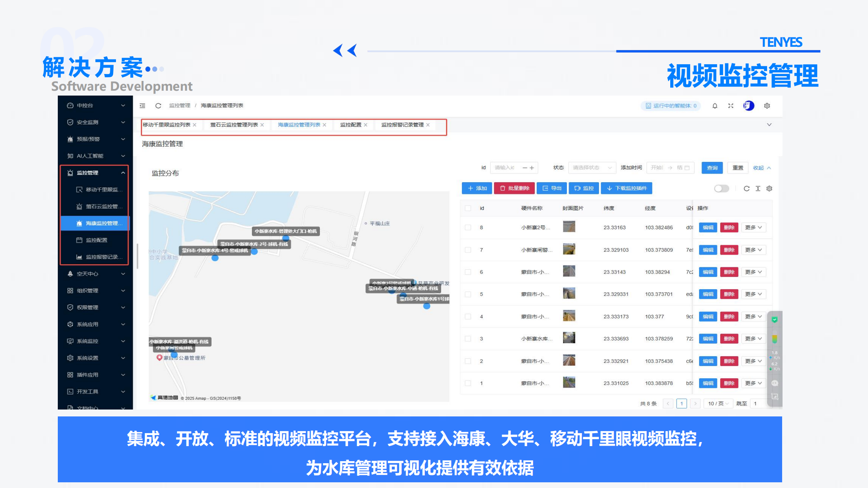Check the box for row id 8
This screenshot has width=868, height=488.
tap(468, 227)
